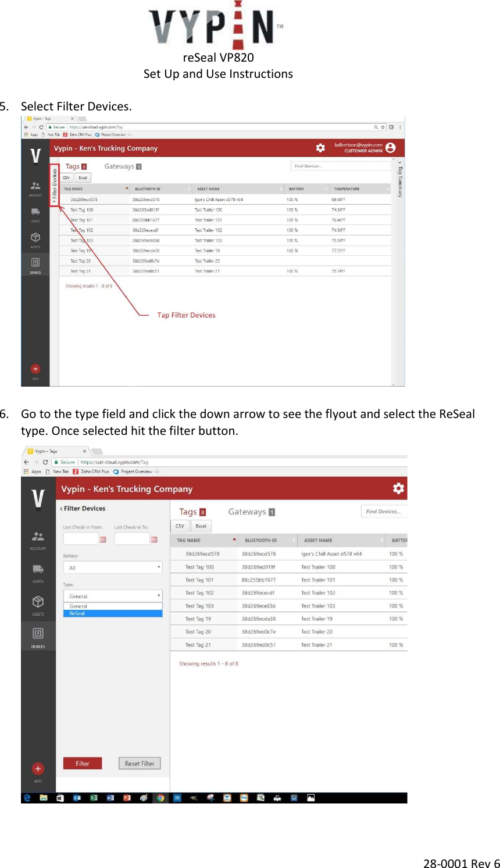Collapse the Filter Devices panel chevron
The width and height of the screenshot is (500, 868).
pyautogui.click(x=61, y=509)
